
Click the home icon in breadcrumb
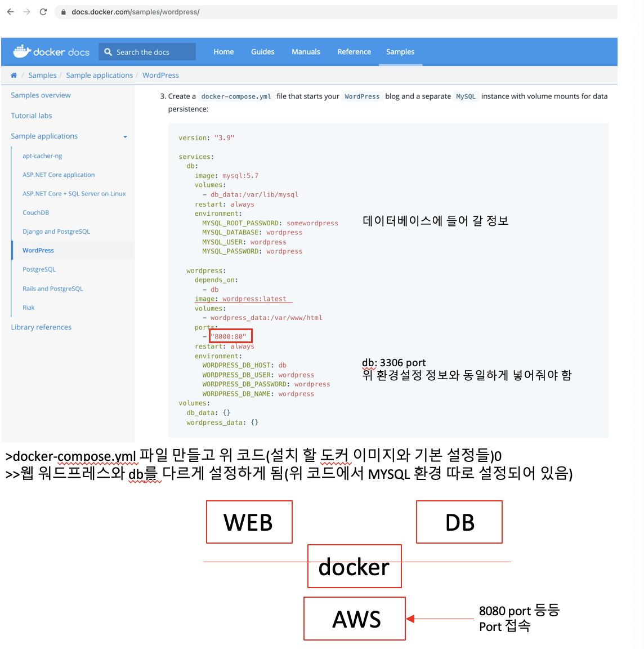click(14, 75)
